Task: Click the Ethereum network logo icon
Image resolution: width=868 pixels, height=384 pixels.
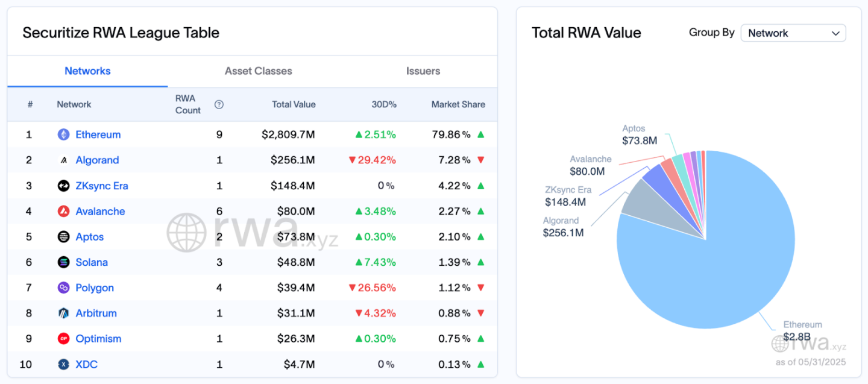Action: pyautogui.click(x=63, y=134)
